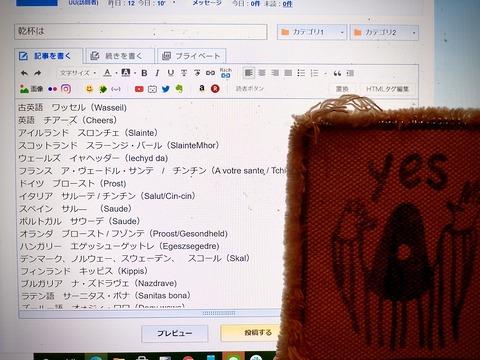Toggle bold formatting

point(144,73)
